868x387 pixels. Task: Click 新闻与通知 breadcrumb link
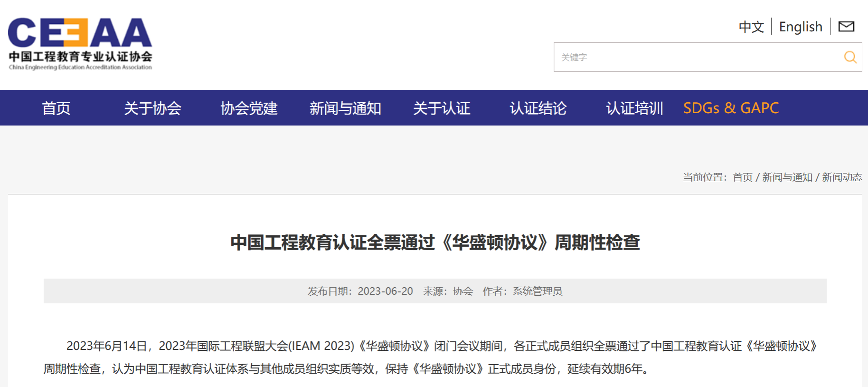click(787, 177)
